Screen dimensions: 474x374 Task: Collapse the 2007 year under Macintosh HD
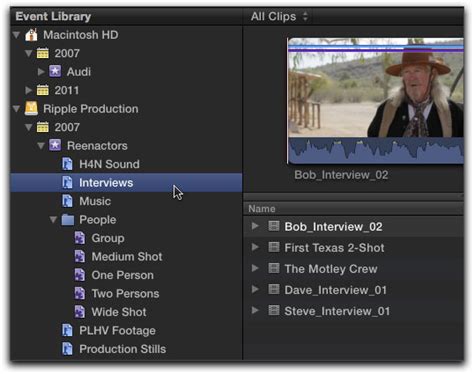29,53
